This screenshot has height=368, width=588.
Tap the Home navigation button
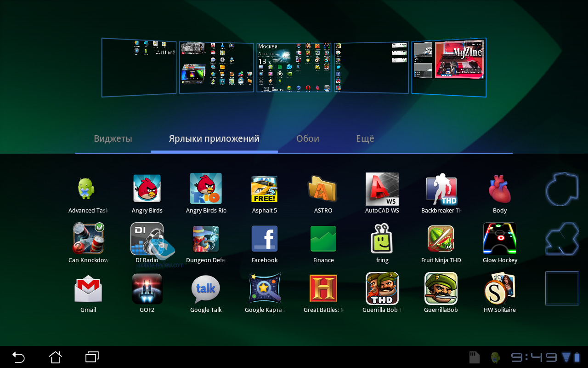[55, 357]
